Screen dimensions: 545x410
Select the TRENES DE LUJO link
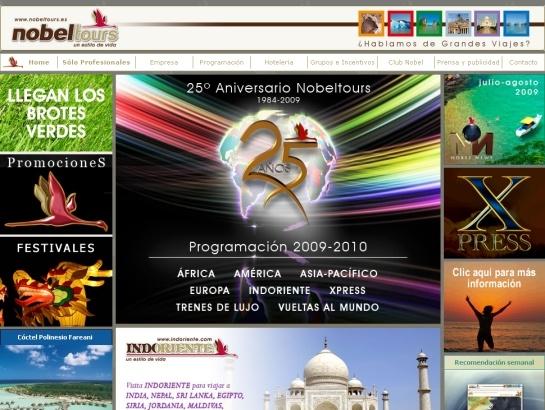tap(217, 307)
